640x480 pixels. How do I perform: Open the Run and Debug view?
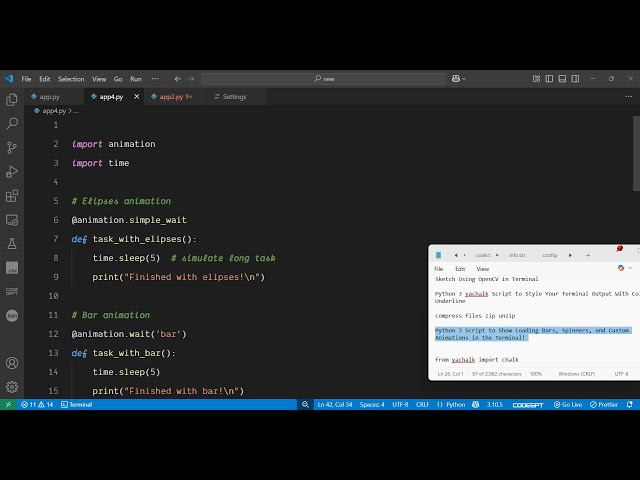click(x=12, y=171)
